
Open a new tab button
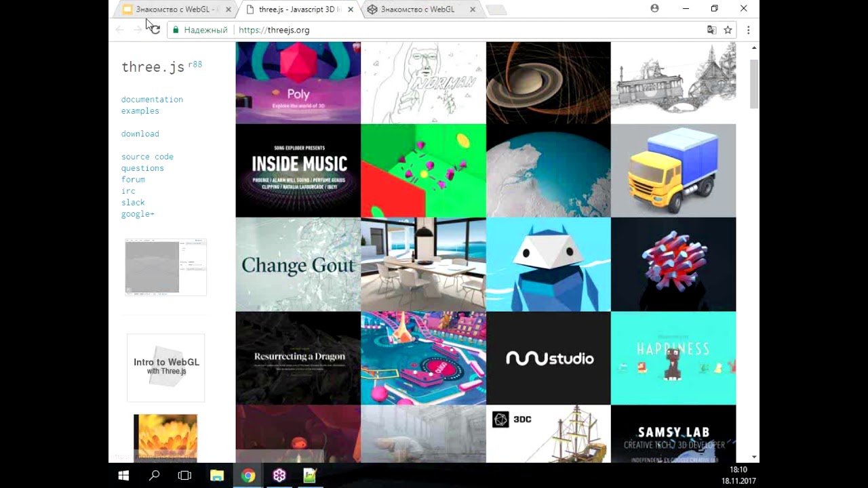[496, 9]
